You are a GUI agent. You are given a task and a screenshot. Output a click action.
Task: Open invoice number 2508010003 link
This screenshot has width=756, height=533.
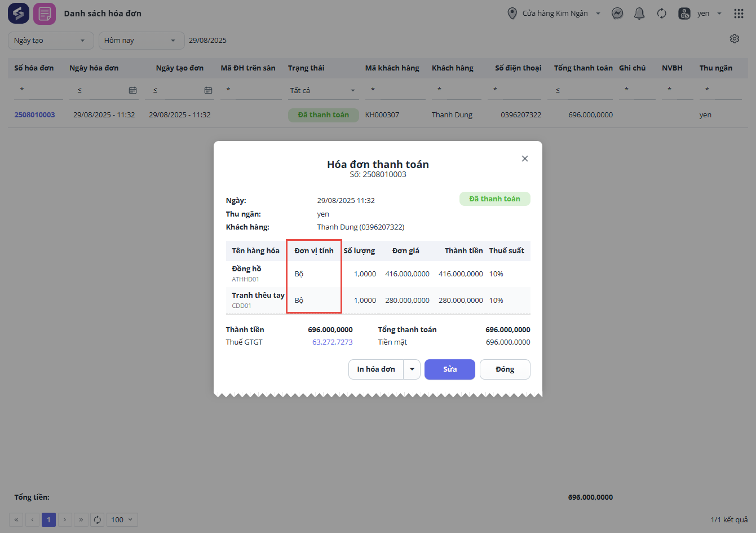pos(34,115)
